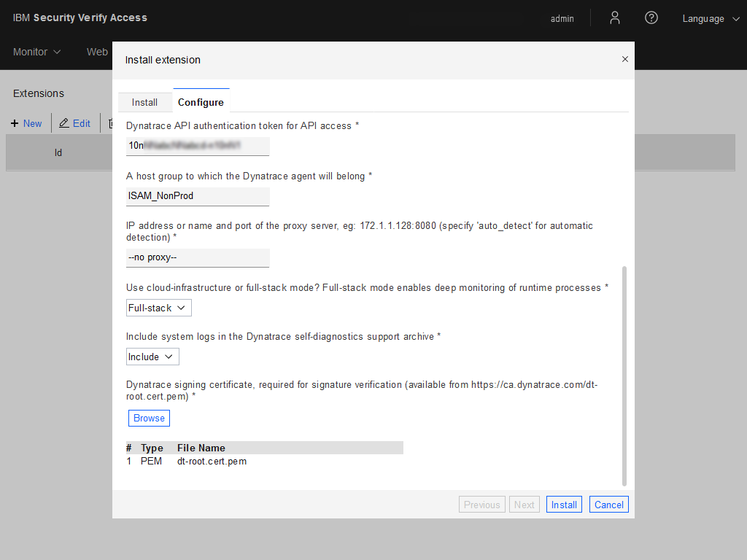The width and height of the screenshot is (747, 560).
Task: Click the admin username label
Action: tap(562, 18)
